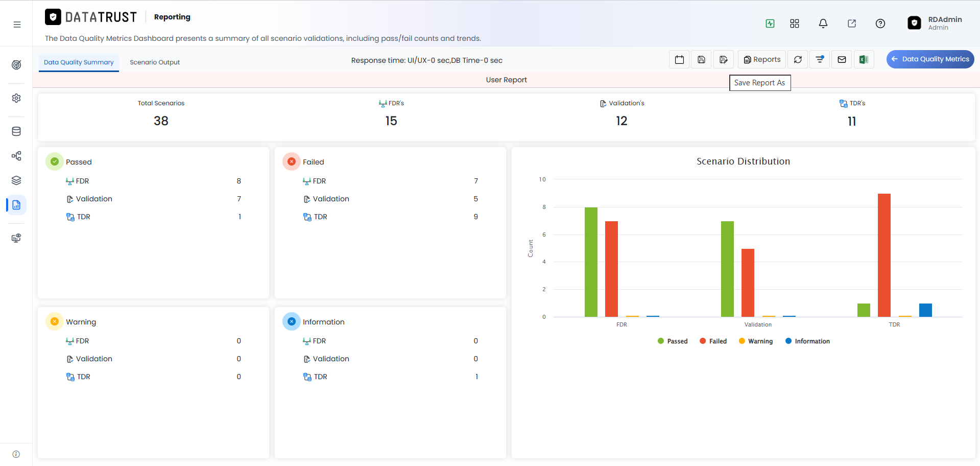Click the Reports button
Image resolution: width=980 pixels, height=466 pixels.
[762, 60]
